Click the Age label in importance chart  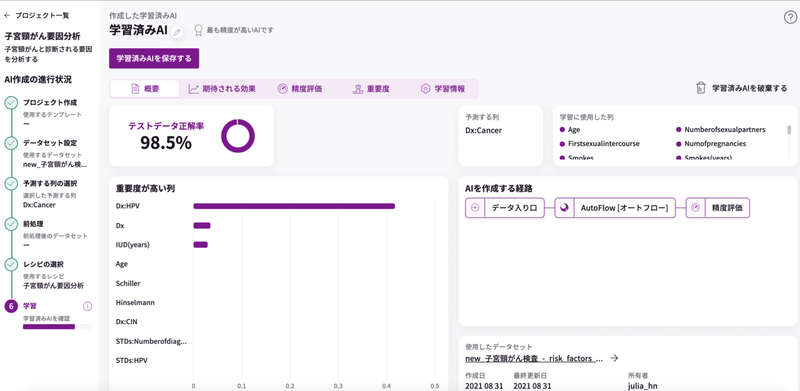[121, 264]
